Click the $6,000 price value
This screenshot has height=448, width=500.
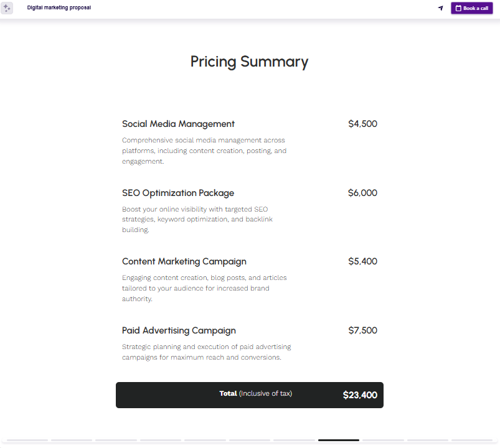pyautogui.click(x=362, y=193)
